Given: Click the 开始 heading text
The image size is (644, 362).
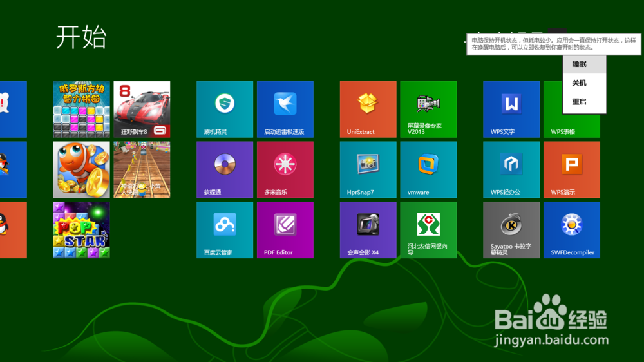Looking at the screenshot, I should click(x=81, y=37).
